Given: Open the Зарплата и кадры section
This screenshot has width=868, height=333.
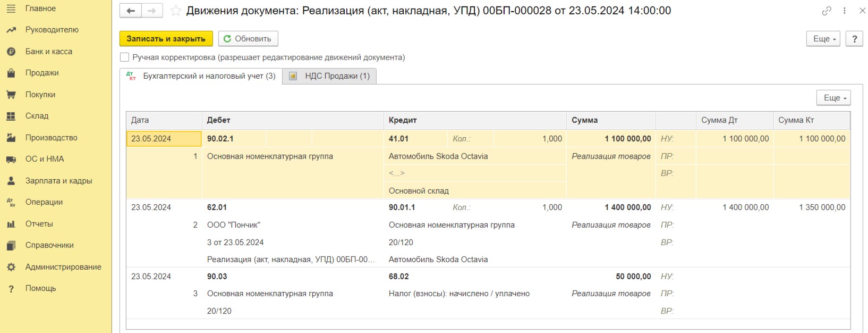Looking at the screenshot, I should [58, 181].
